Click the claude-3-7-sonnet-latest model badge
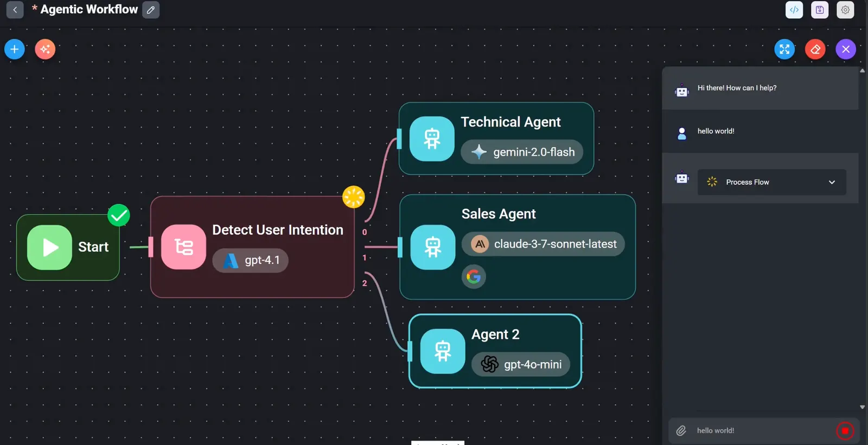 [x=543, y=244]
